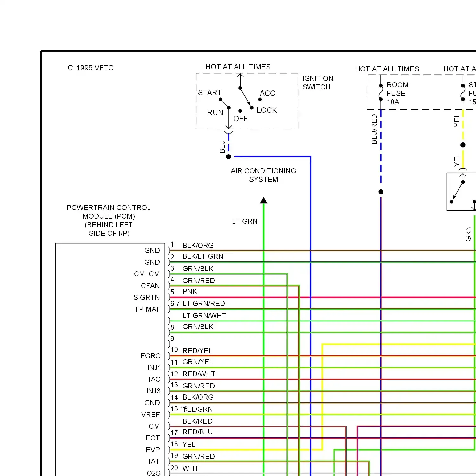The image size is (476, 476).
Task: Click the junction dot below the BLU wire
Action: click(228, 157)
